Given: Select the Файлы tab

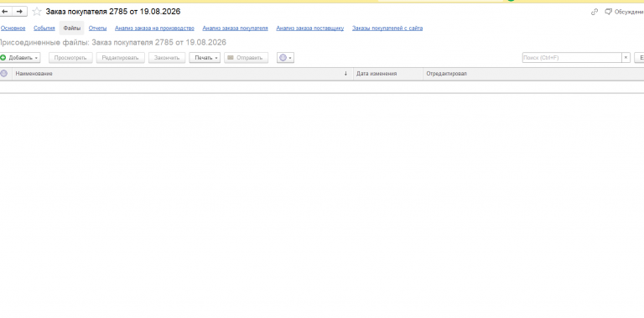Looking at the screenshot, I should click(x=72, y=29).
